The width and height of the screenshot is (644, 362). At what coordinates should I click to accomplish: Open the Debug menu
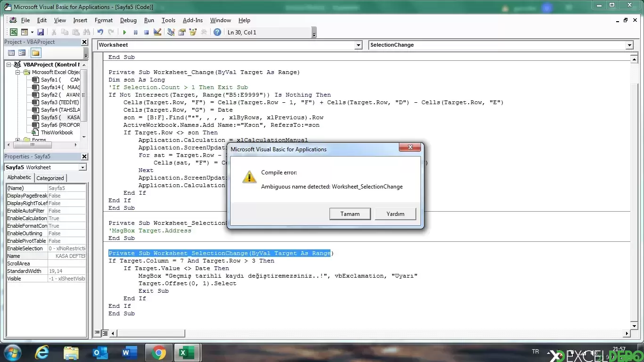point(128,20)
